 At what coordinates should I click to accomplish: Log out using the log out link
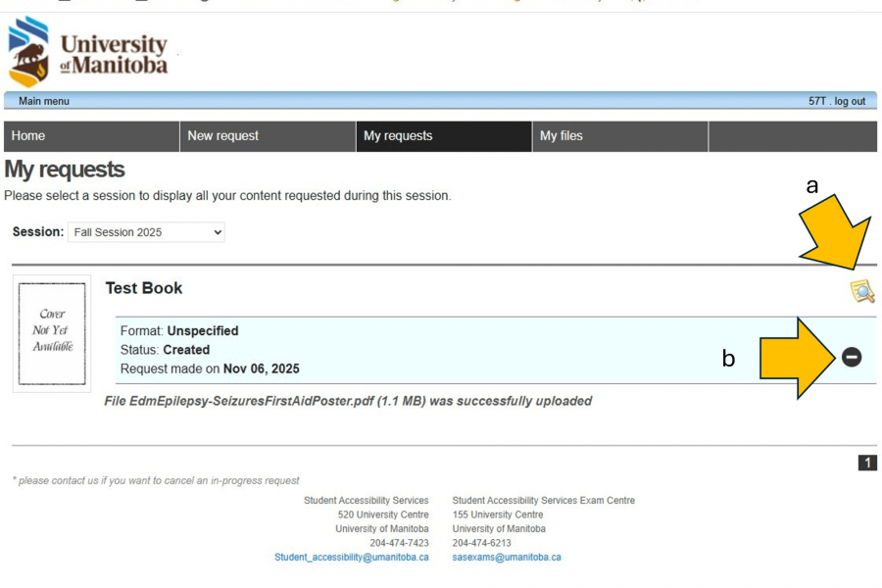(x=850, y=101)
